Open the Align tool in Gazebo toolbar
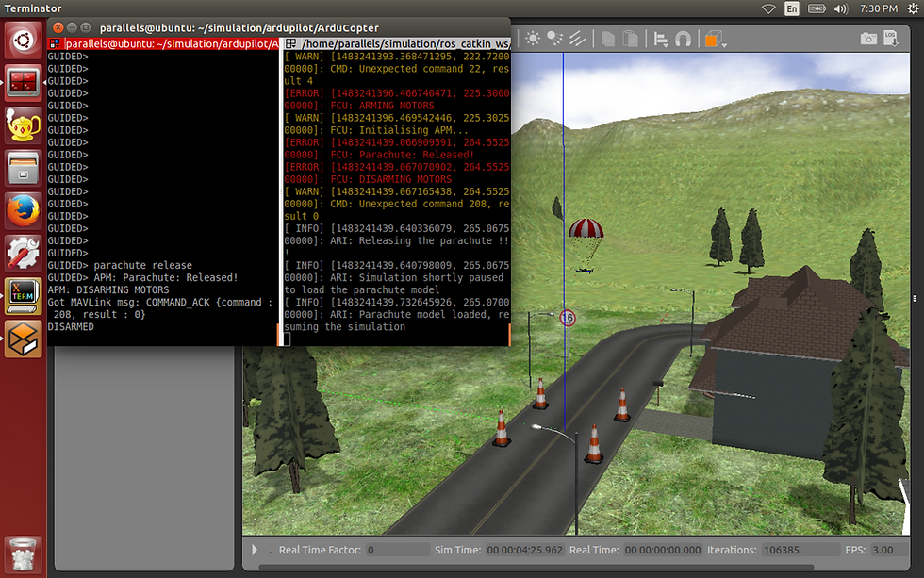The width and height of the screenshot is (924, 578). coord(661,40)
